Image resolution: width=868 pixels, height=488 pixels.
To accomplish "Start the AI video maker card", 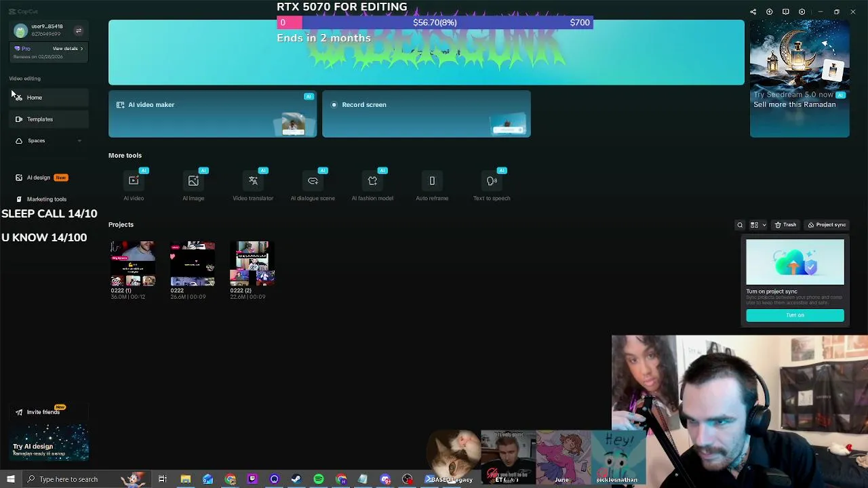I will (x=212, y=114).
